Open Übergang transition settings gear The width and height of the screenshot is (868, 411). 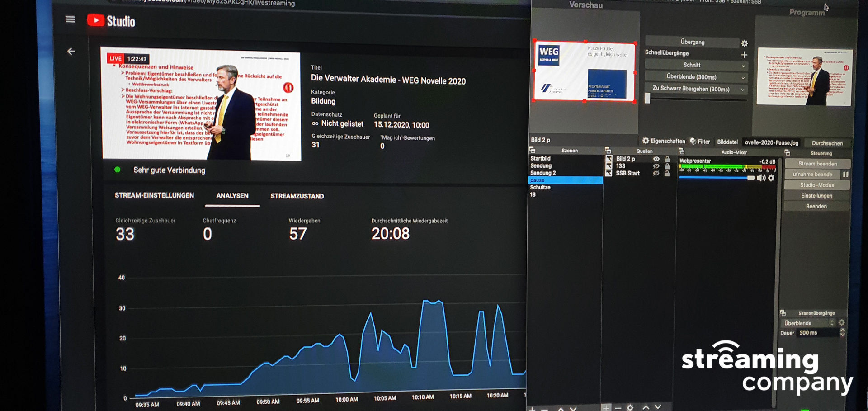[745, 43]
